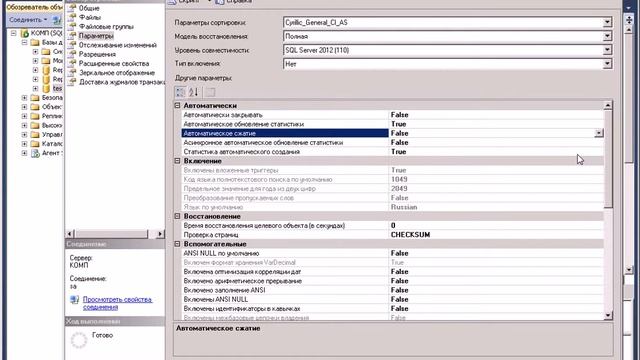Switch property grid to categorized view
640x360 pixels.
pos(180,92)
